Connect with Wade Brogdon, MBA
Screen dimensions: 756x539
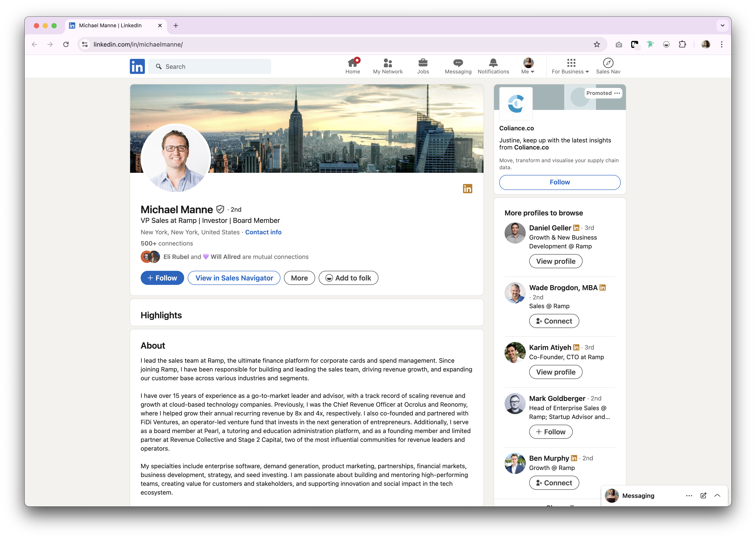(554, 321)
